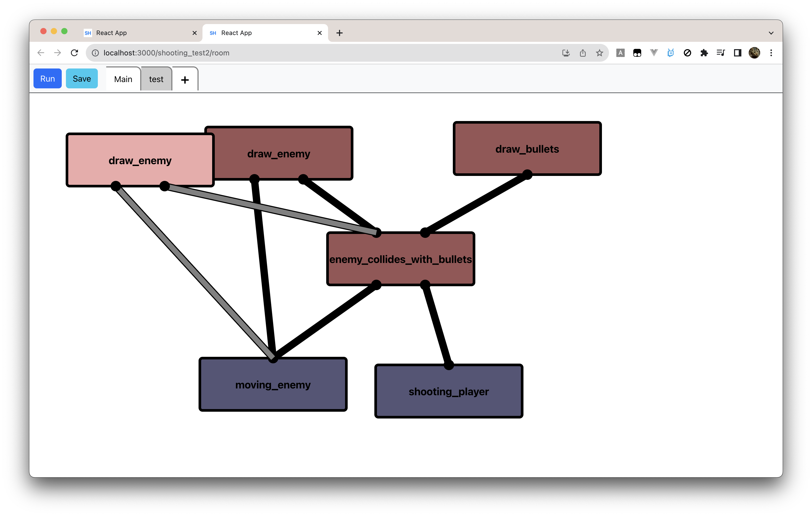Reload the page

pyautogui.click(x=75, y=53)
